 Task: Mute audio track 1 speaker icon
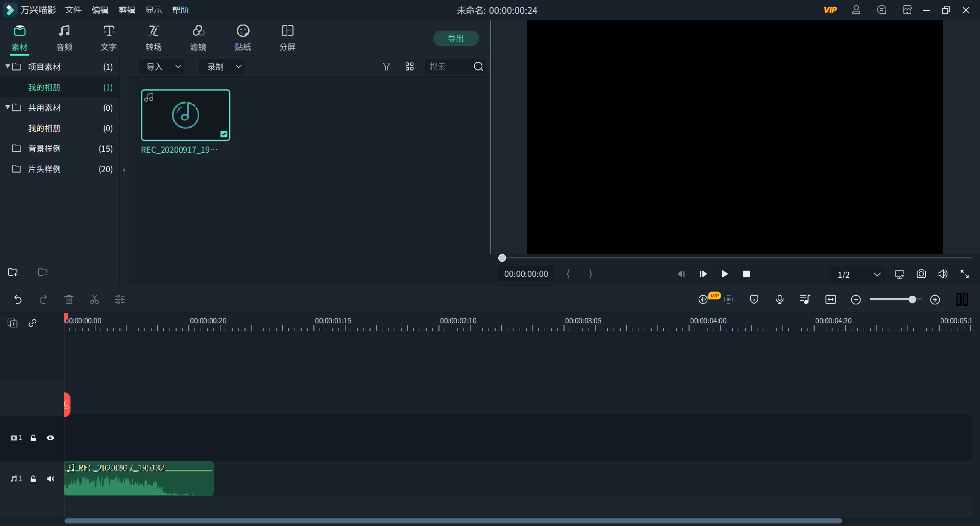coord(51,479)
